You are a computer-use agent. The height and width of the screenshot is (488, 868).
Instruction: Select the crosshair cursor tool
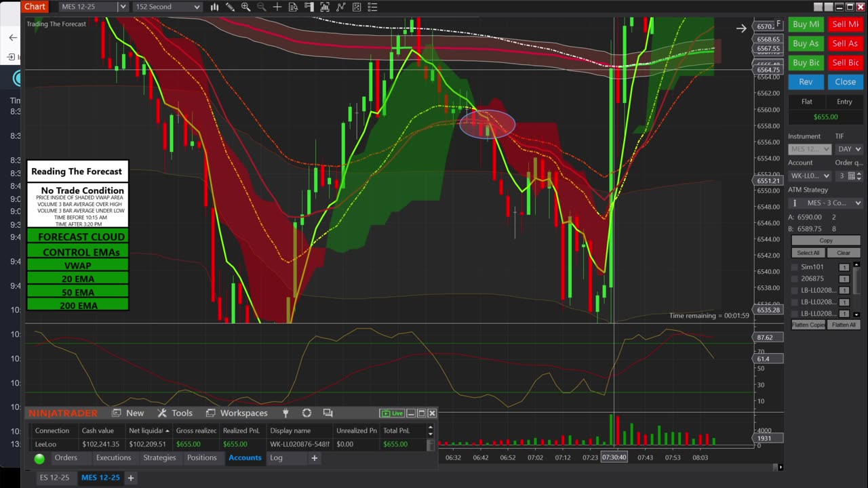coord(277,7)
